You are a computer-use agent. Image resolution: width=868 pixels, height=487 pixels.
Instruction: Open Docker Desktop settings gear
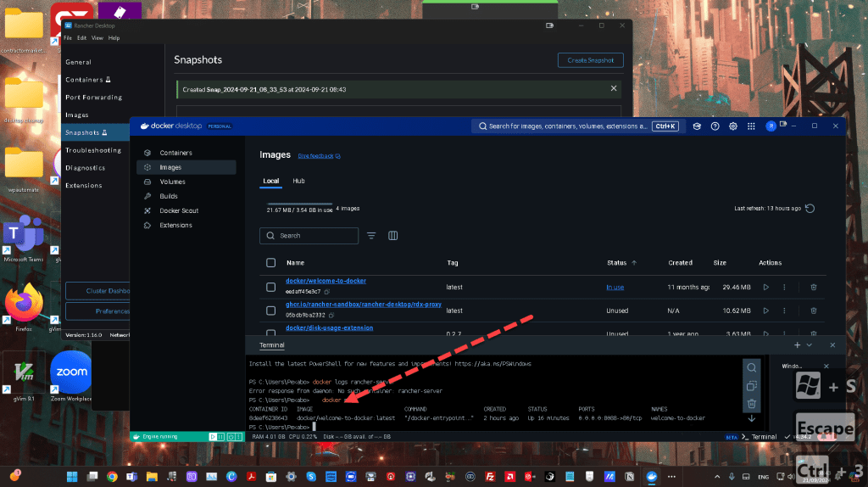733,126
